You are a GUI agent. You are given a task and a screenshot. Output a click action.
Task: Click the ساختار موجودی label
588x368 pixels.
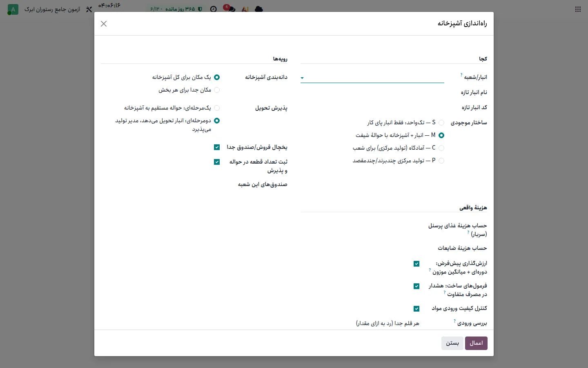(x=469, y=123)
